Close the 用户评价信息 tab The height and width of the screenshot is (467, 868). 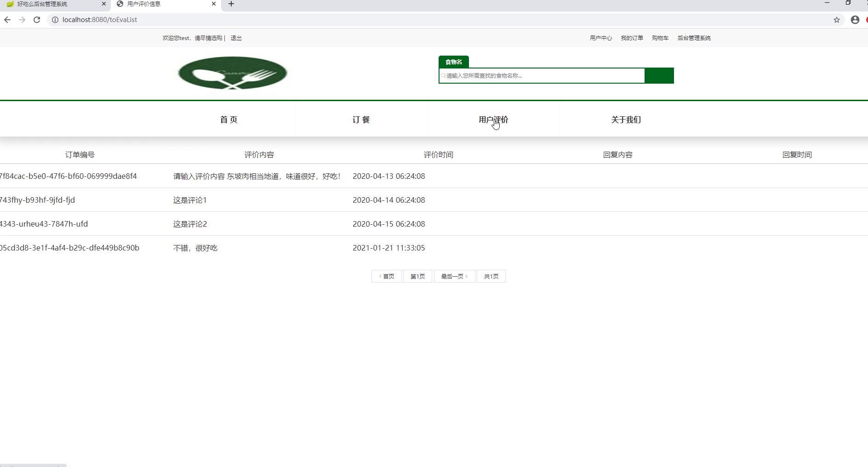click(x=214, y=4)
